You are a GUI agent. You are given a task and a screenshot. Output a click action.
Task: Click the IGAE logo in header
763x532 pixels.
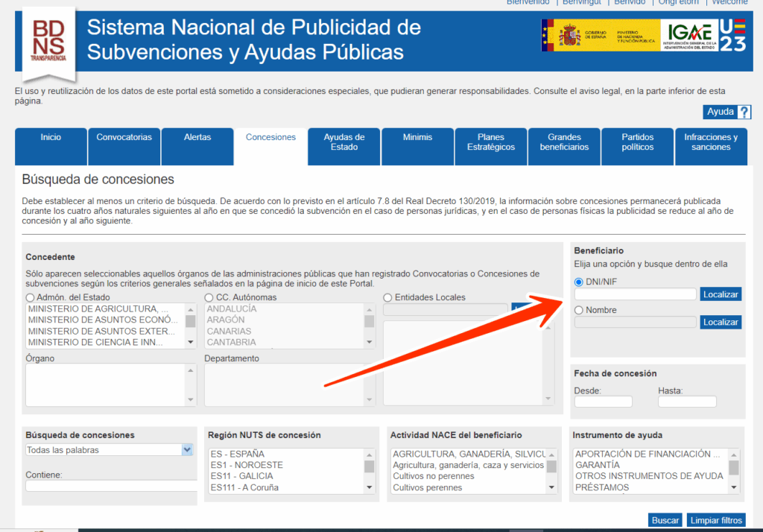689,35
